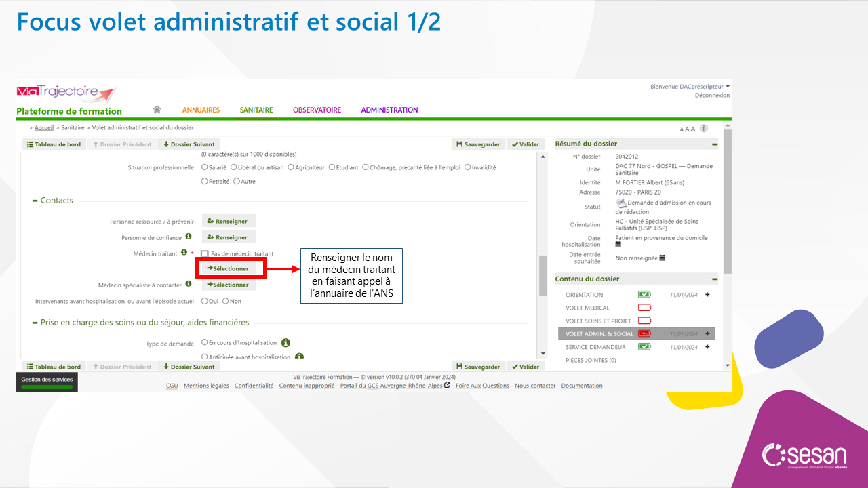
Task: Go to the home page icon
Action: (157, 110)
